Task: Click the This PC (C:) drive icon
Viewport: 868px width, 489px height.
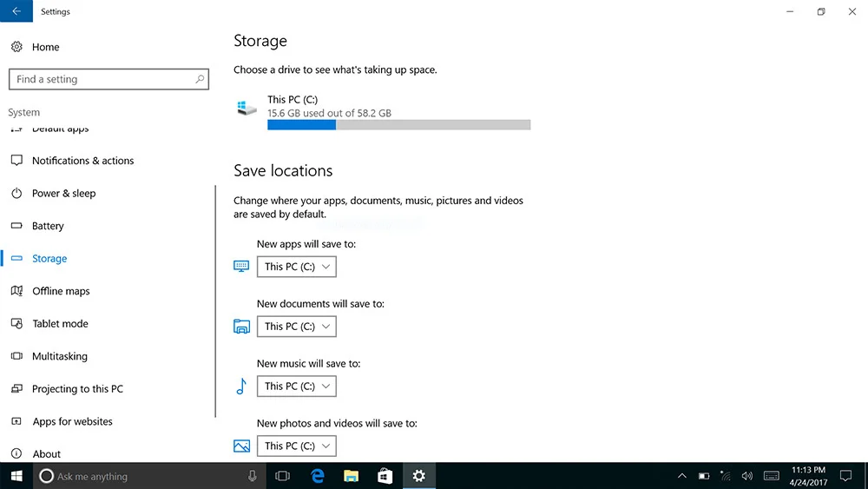Action: tap(247, 108)
